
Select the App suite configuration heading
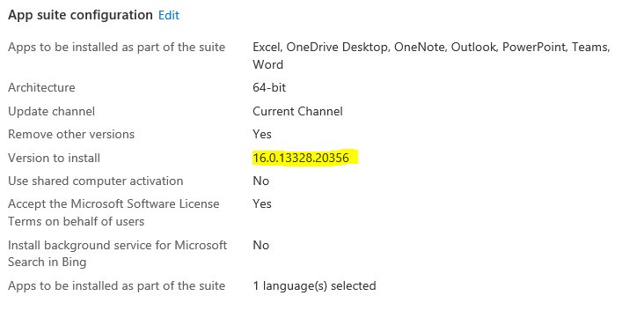pyautogui.click(x=80, y=15)
